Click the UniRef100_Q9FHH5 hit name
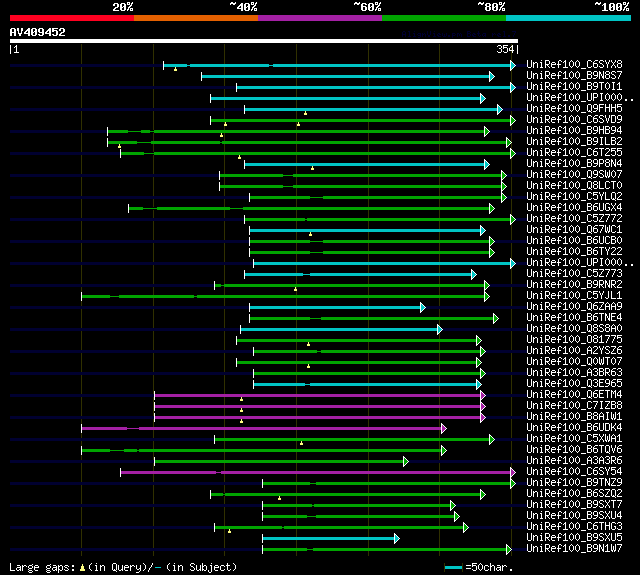640x575 pixels. [574, 109]
